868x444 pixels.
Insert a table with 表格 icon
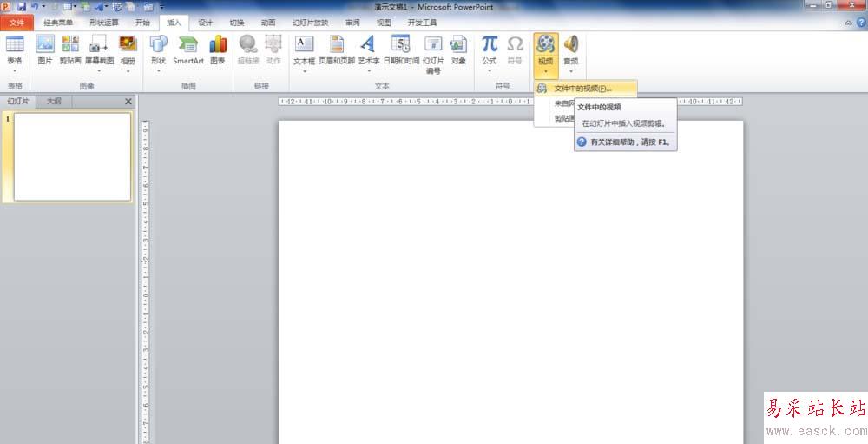pyautogui.click(x=15, y=44)
